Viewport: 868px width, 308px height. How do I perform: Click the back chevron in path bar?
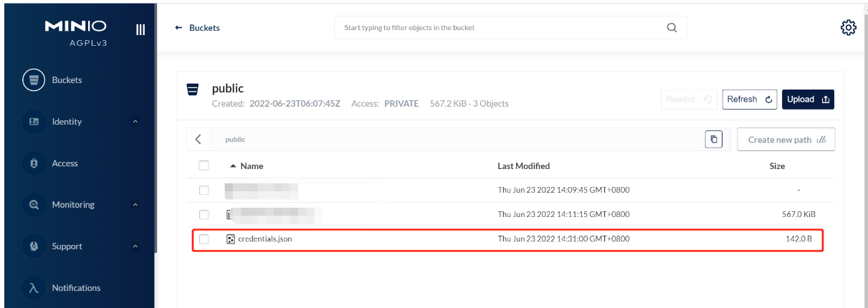point(198,140)
